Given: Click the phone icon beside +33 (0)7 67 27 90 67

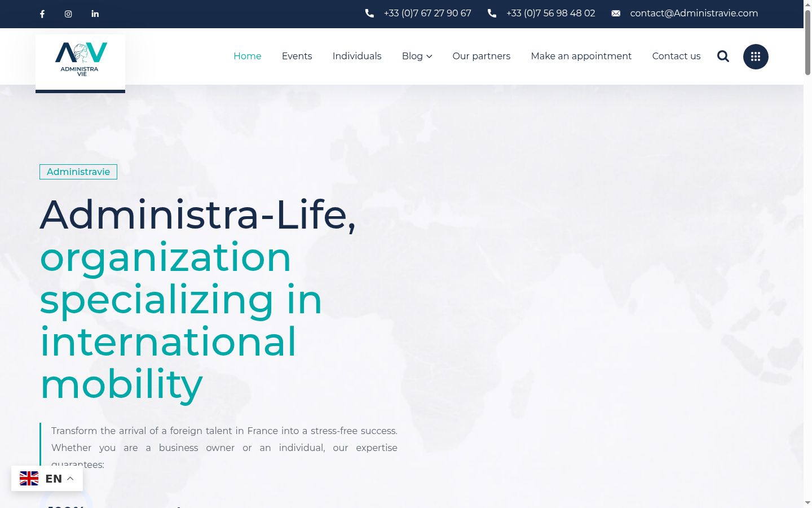Looking at the screenshot, I should 369,14.
